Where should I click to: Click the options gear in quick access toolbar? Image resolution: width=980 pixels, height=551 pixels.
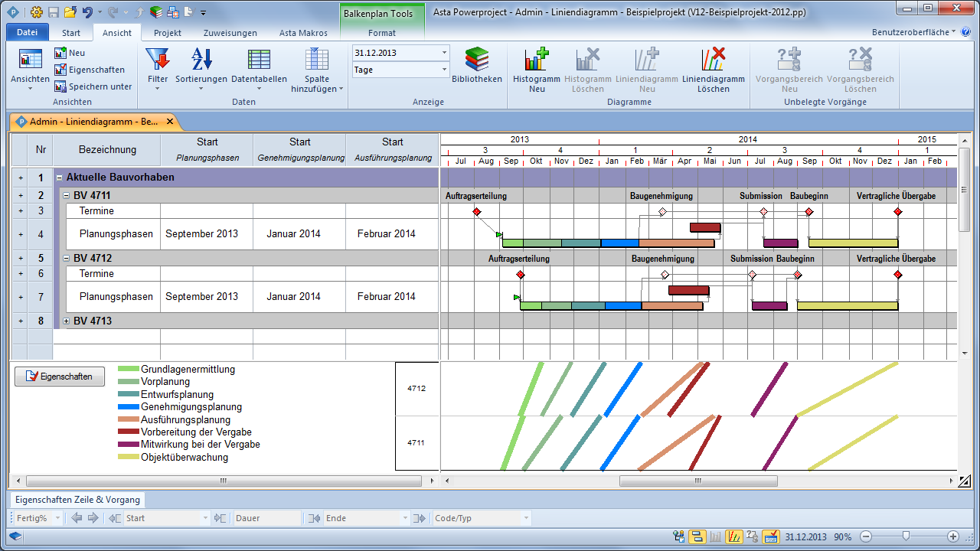pyautogui.click(x=36, y=11)
